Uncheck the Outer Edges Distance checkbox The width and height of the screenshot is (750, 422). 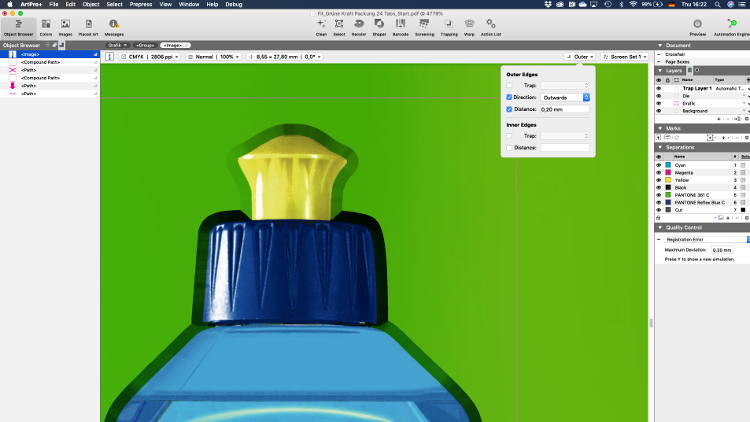pyautogui.click(x=509, y=109)
